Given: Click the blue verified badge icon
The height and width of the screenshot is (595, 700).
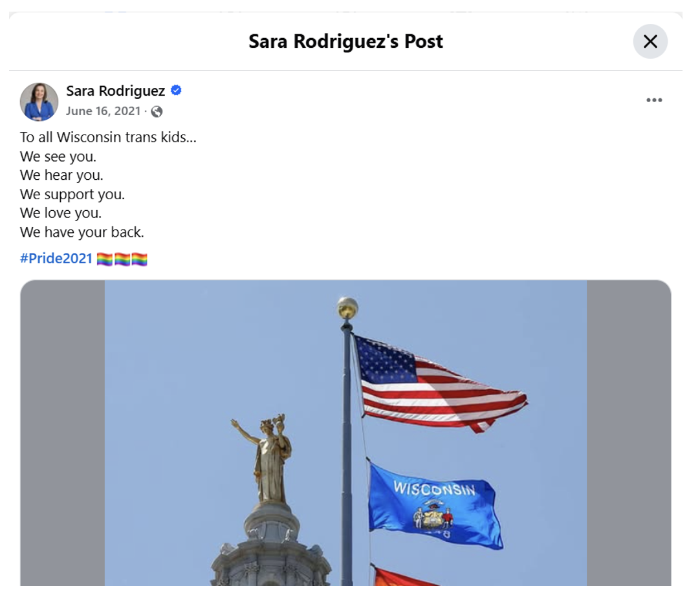Looking at the screenshot, I should 177,90.
